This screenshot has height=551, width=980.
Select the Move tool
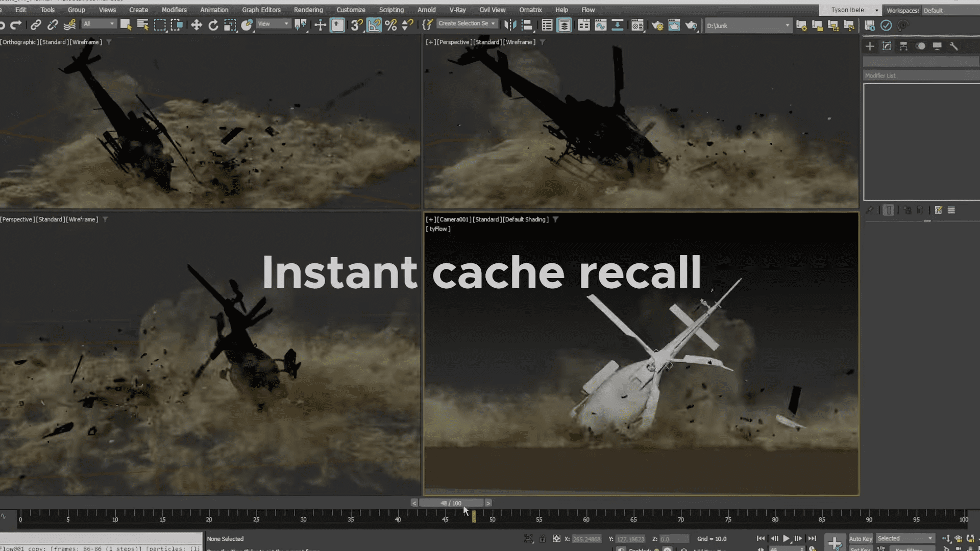pos(197,24)
